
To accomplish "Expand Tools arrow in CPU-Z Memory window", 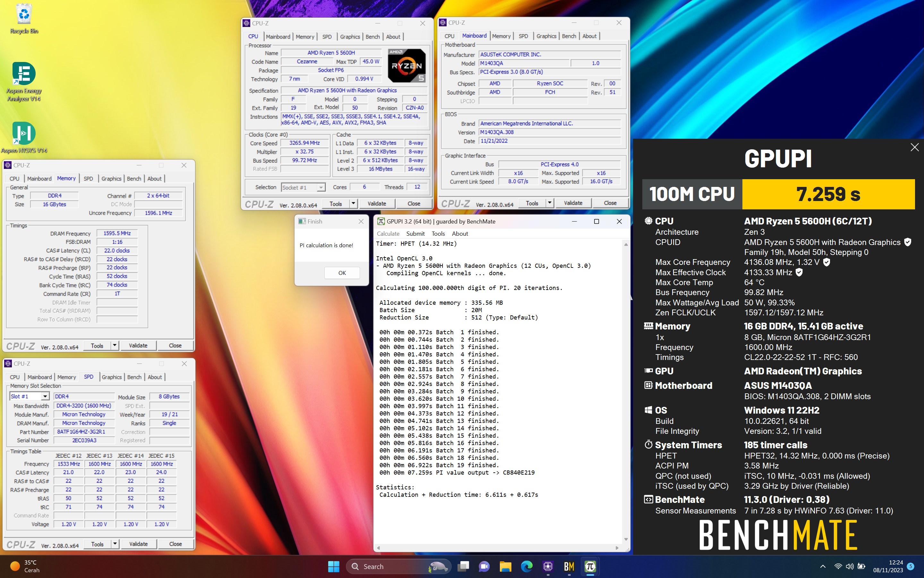I will tap(115, 345).
